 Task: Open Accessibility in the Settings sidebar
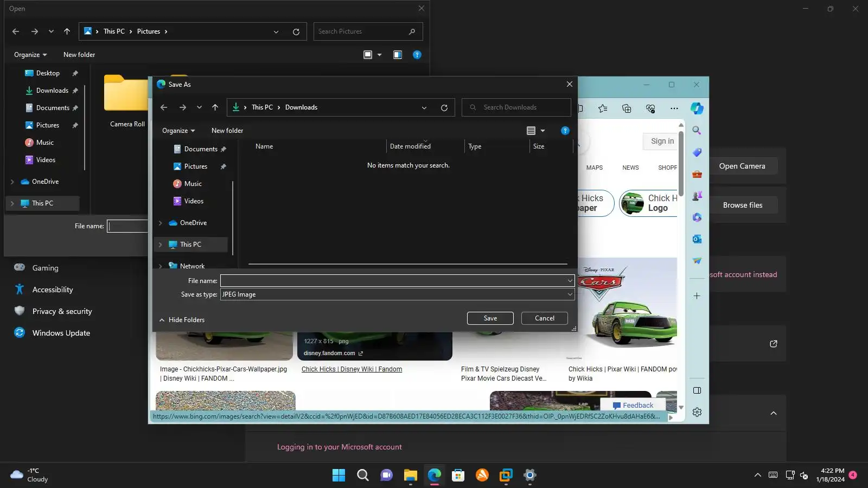pyautogui.click(x=52, y=290)
